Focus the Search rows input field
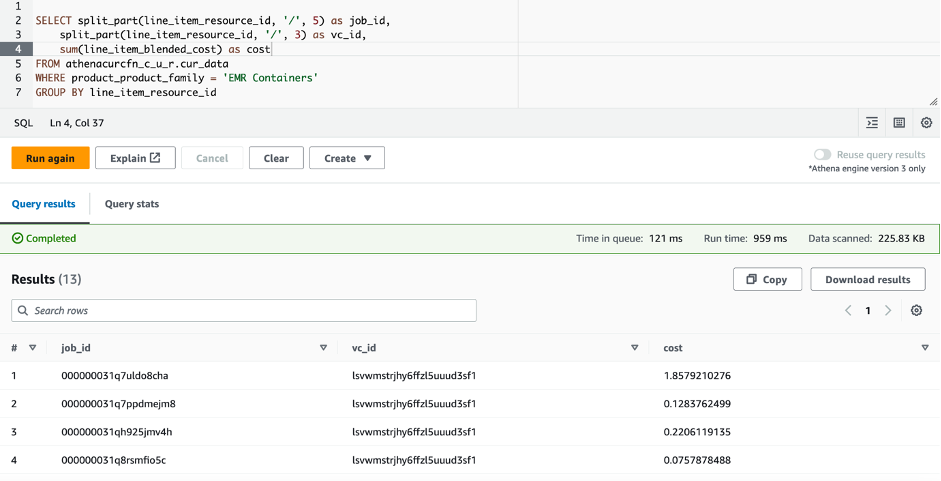Image resolution: width=941 pixels, height=481 pixels. [244, 310]
